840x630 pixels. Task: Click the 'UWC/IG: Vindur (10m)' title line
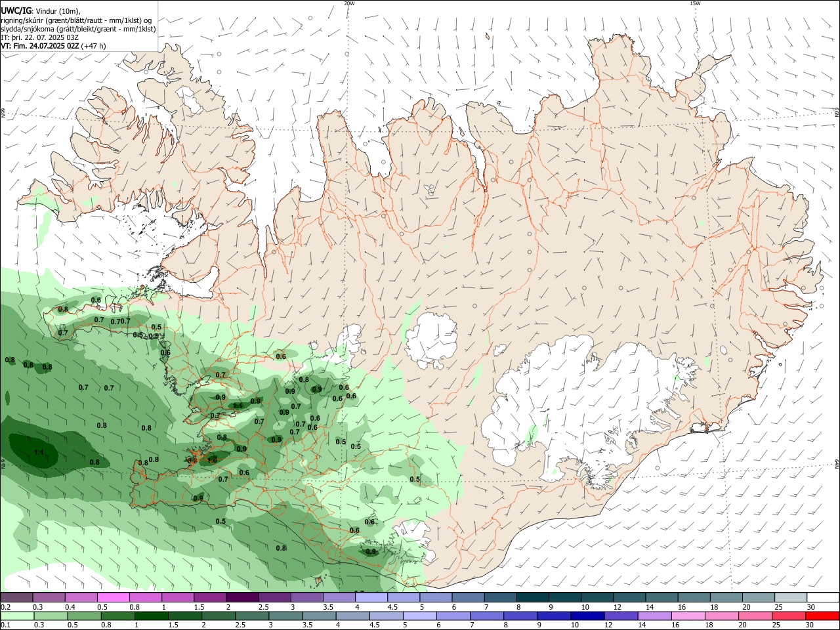coord(40,11)
